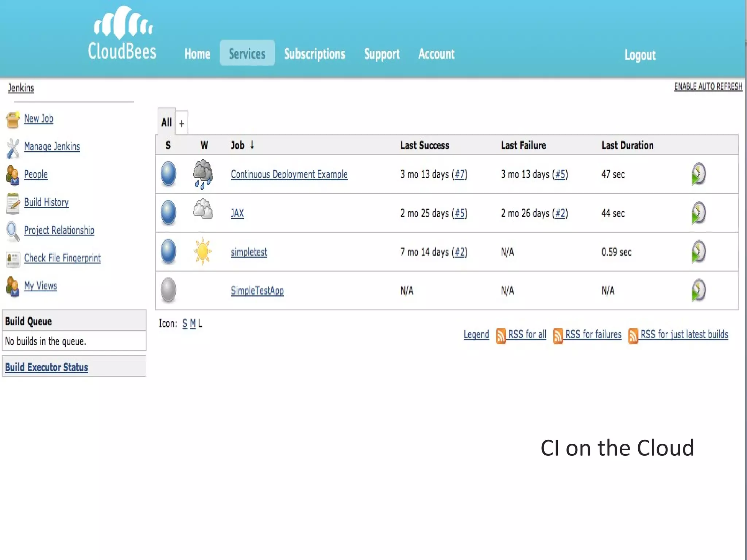Image resolution: width=747 pixels, height=560 pixels.
Task: Open the Manage Jenkins link
Action: (52, 147)
